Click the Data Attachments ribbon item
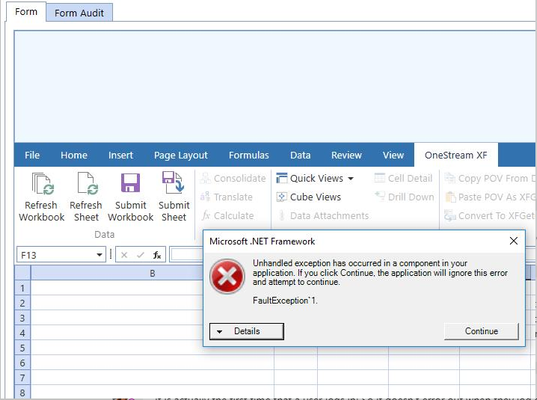Screen dimensions: 537x400 pyautogui.click(x=324, y=215)
